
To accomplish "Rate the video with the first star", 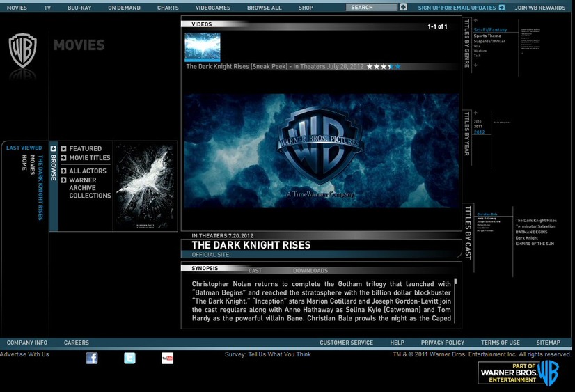I will coord(370,66).
